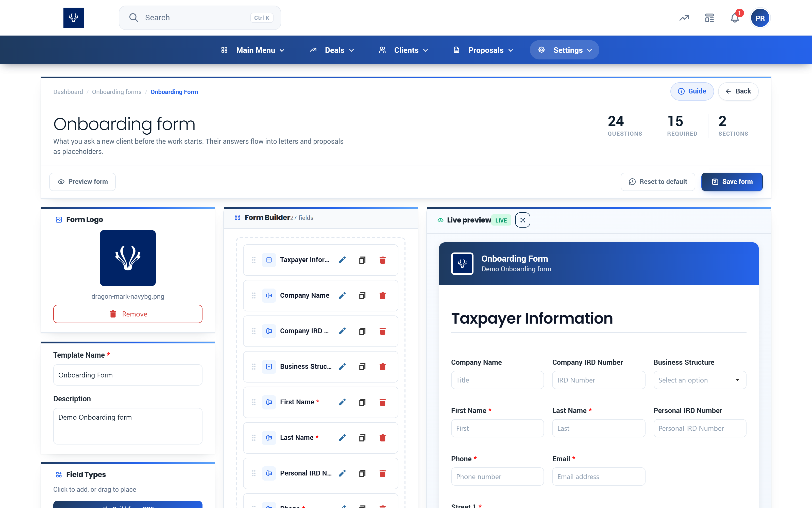The width and height of the screenshot is (812, 508).
Task: Click the Description textarea
Action: point(128,426)
